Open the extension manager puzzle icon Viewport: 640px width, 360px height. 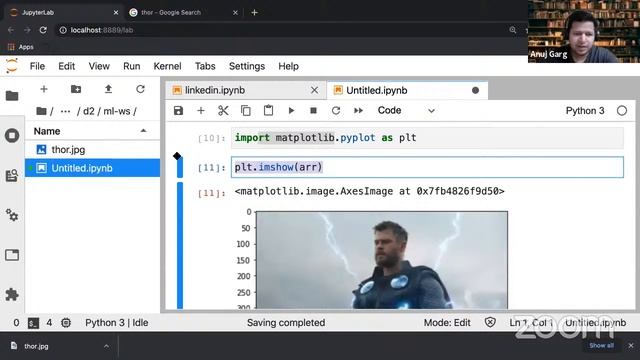12,294
